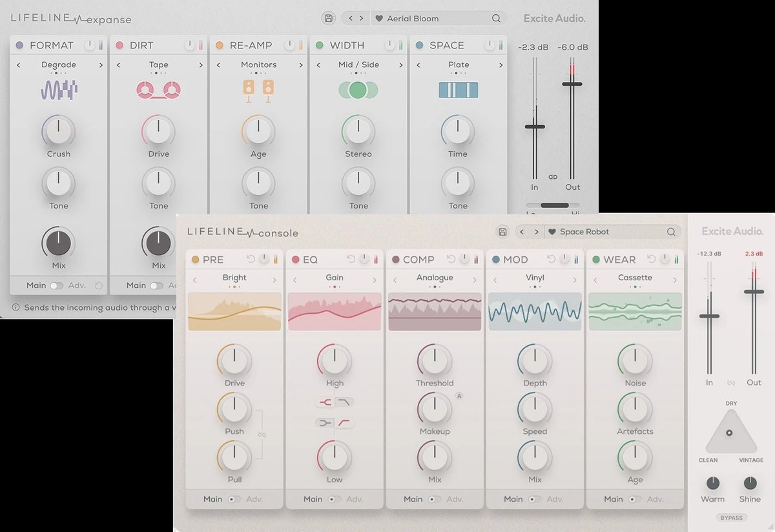Screen dimensions: 775x532
Task: Link the Push and Pull knobs
Action: tap(262, 435)
